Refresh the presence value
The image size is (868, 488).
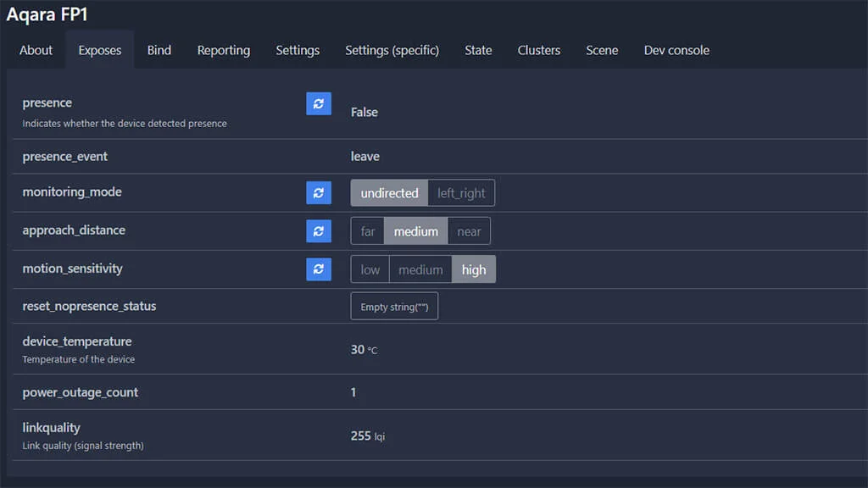click(x=318, y=103)
